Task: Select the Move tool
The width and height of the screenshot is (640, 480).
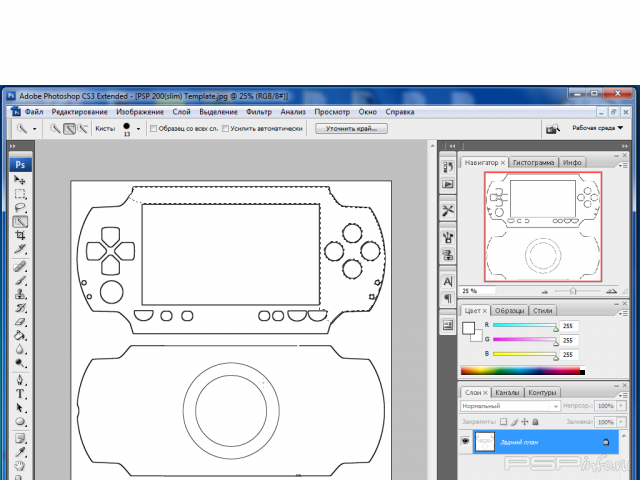Action: pyautogui.click(x=20, y=180)
